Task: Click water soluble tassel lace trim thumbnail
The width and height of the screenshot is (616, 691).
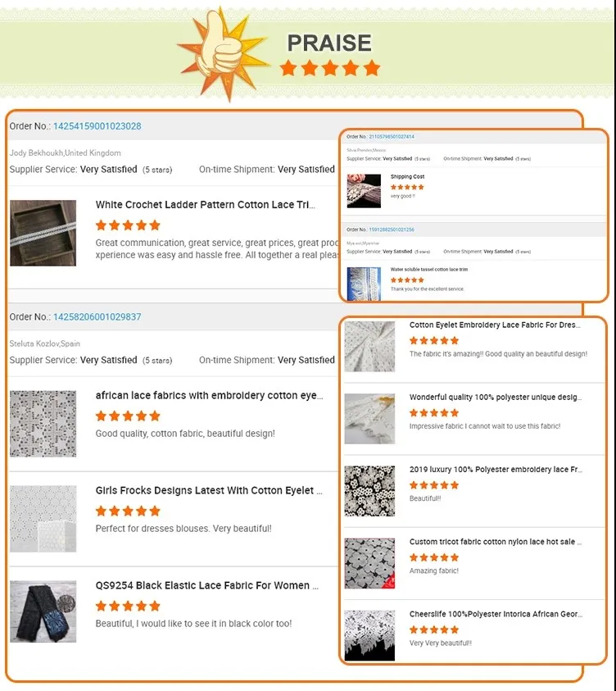Action: (x=365, y=284)
